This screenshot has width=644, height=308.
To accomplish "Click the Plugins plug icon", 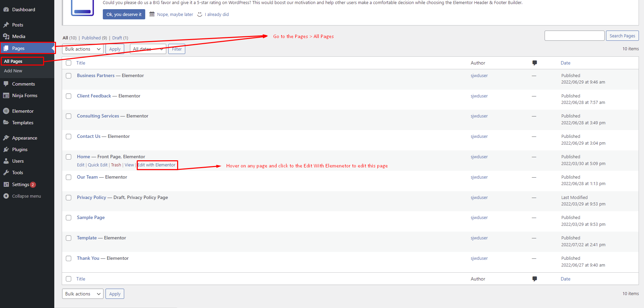I will click(6, 149).
